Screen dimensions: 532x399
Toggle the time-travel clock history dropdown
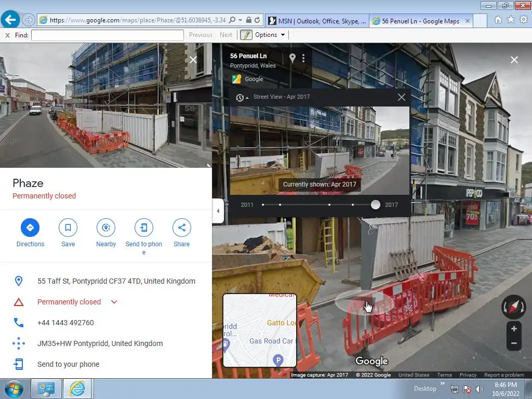(242, 97)
